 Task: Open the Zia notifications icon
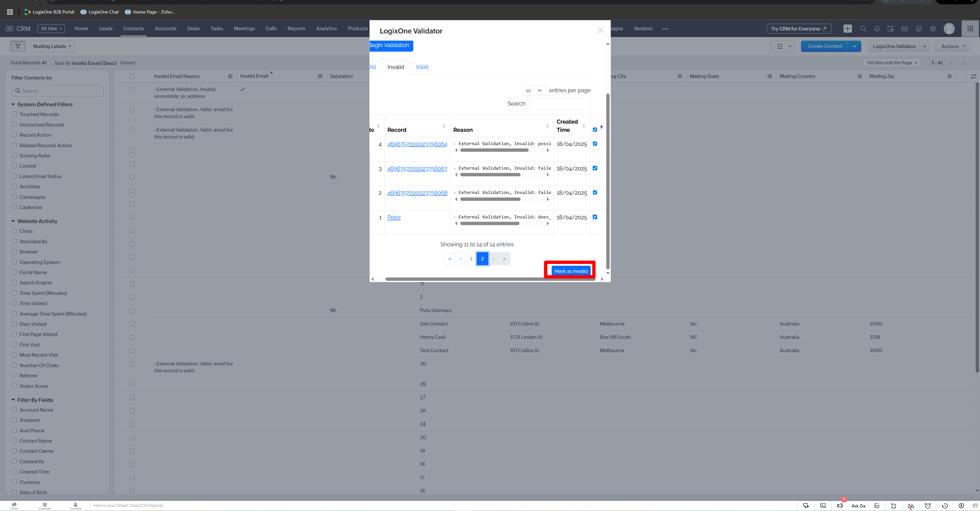[910, 506]
